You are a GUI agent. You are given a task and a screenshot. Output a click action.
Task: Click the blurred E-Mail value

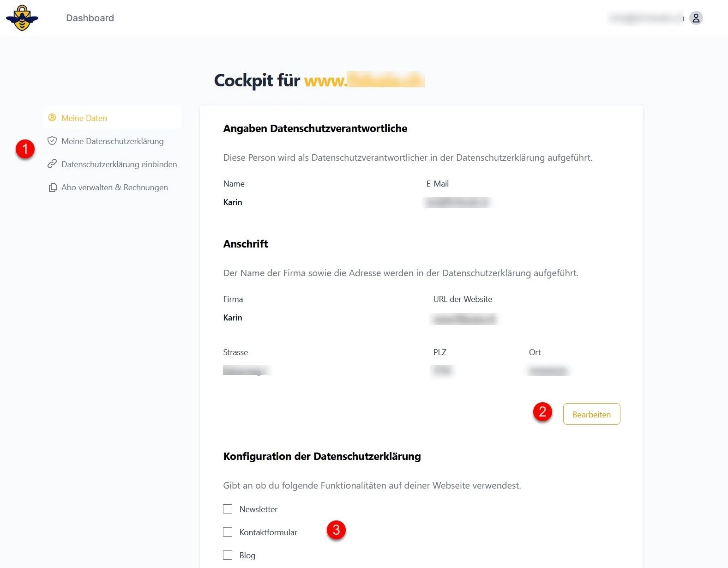[457, 202]
